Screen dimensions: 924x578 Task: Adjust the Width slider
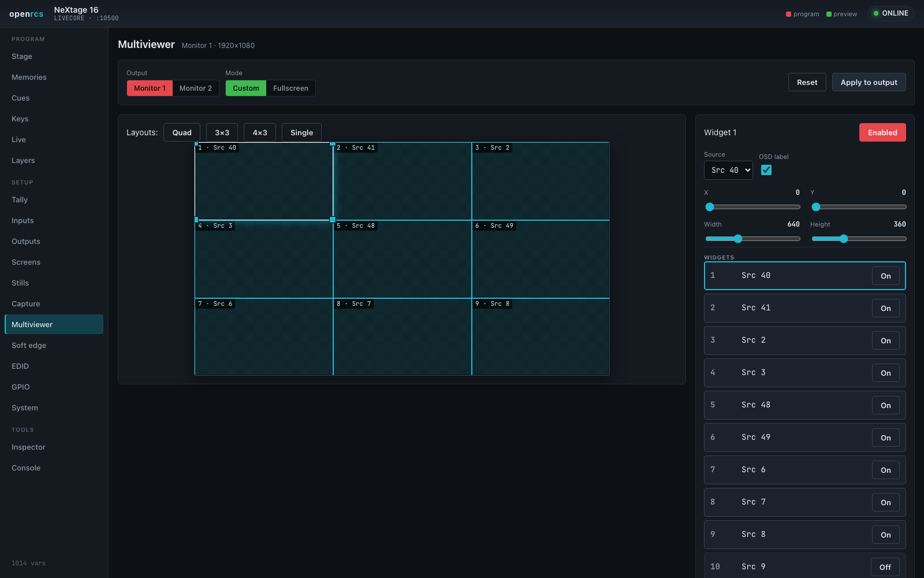point(752,239)
